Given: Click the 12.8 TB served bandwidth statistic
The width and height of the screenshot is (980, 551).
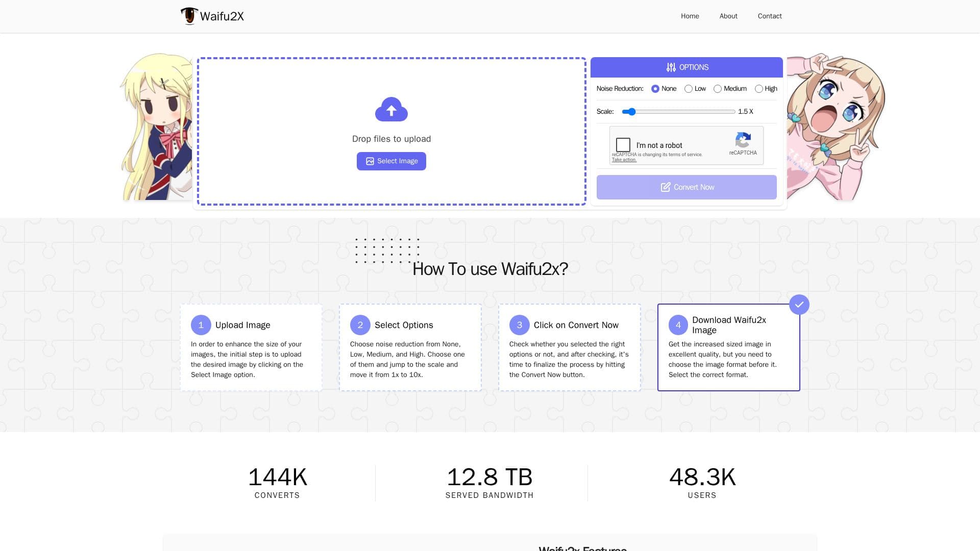Looking at the screenshot, I should click(489, 482).
